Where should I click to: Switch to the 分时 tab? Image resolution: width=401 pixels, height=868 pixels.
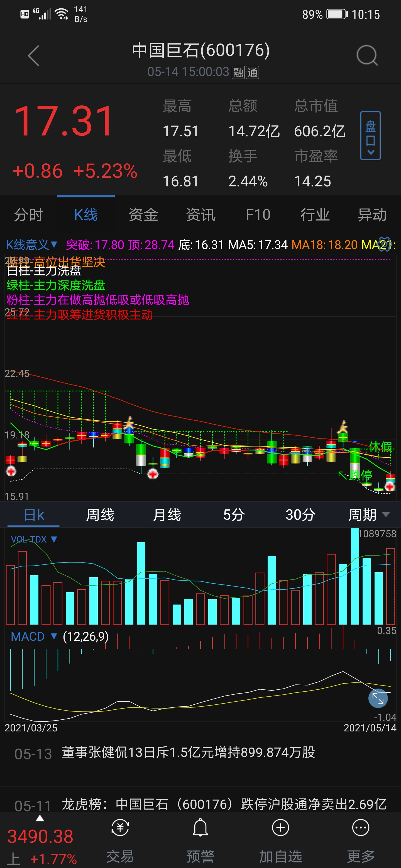click(29, 215)
